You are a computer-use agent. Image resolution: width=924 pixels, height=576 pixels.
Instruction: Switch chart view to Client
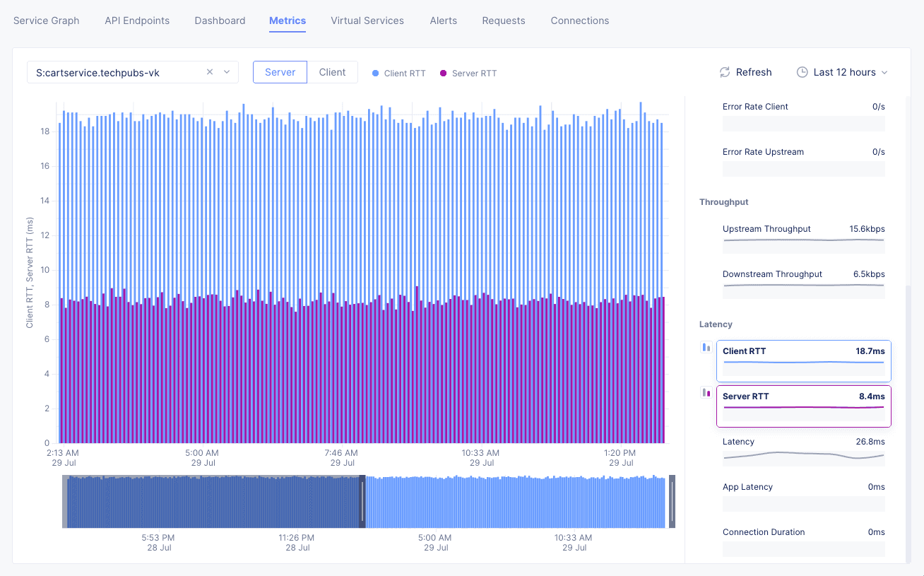(x=332, y=72)
